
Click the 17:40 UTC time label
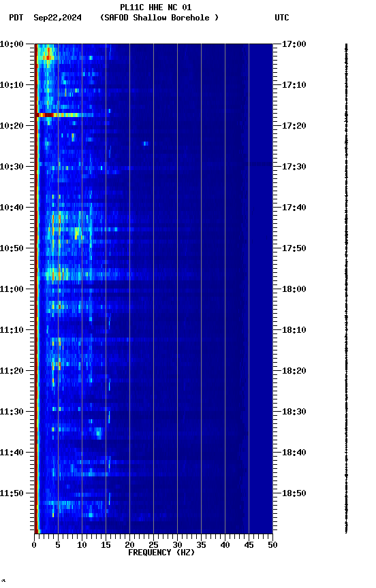294,208
